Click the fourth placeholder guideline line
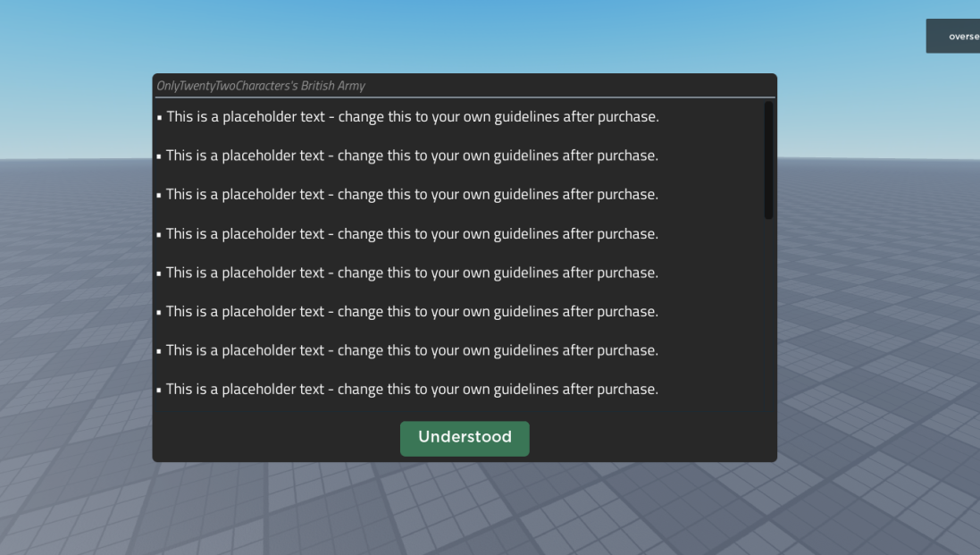The width and height of the screenshot is (980, 555). (x=412, y=234)
